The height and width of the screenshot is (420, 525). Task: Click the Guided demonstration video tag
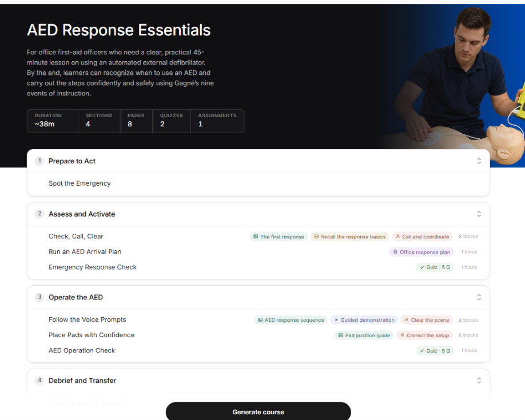click(x=364, y=320)
